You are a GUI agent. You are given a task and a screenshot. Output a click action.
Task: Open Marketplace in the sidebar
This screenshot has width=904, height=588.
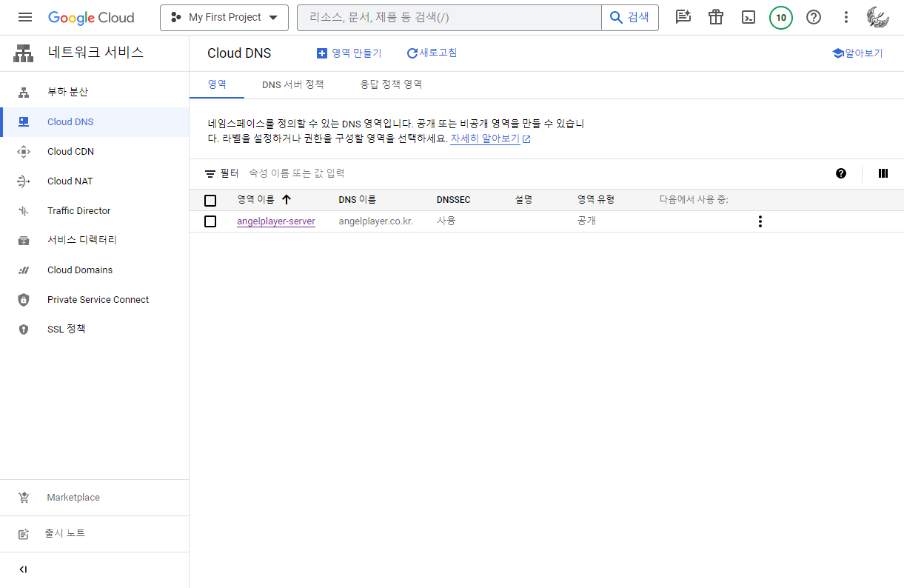tap(95, 498)
